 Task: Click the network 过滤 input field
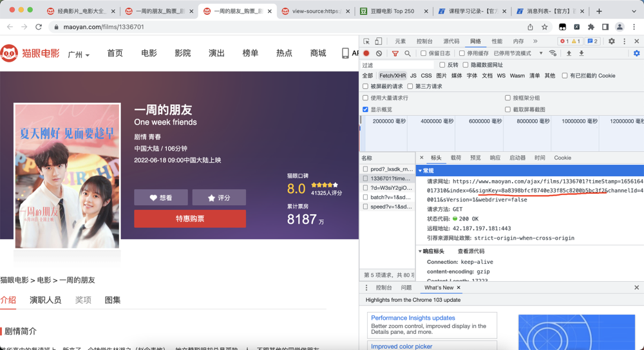(x=397, y=65)
